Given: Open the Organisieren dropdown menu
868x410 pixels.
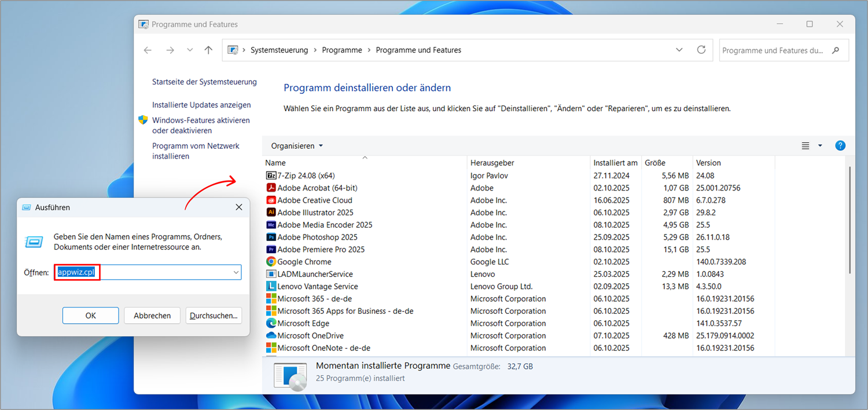Looking at the screenshot, I should coord(297,146).
